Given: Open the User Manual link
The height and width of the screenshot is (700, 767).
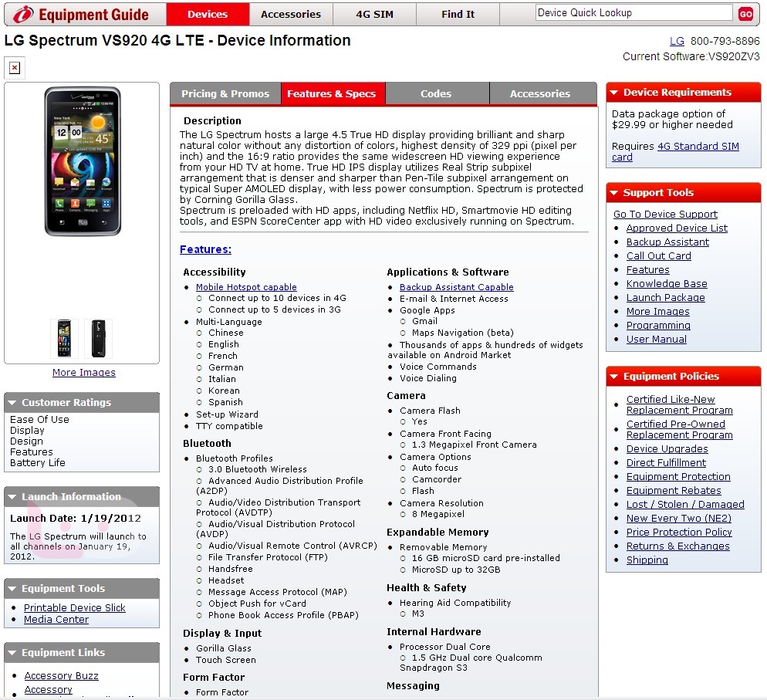Looking at the screenshot, I should [x=657, y=340].
